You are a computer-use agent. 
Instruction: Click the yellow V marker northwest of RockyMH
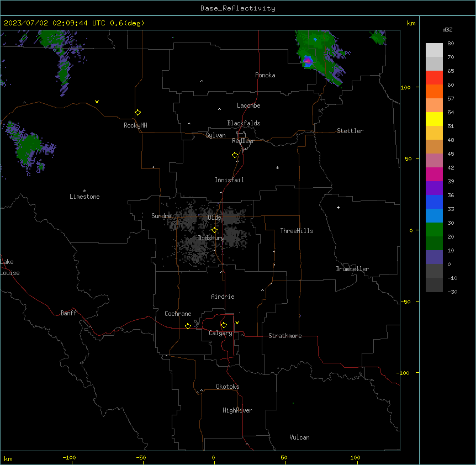point(97,102)
